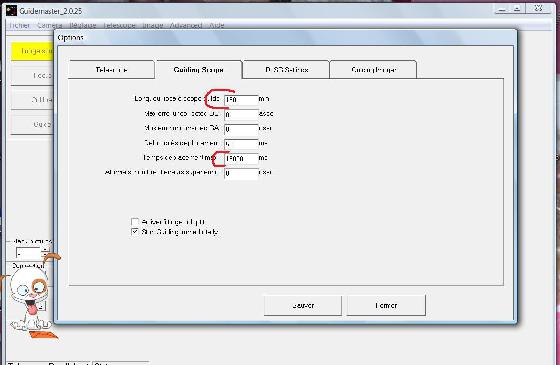Open the Aide menu
This screenshot has height=365, width=560.
pos(217,25)
